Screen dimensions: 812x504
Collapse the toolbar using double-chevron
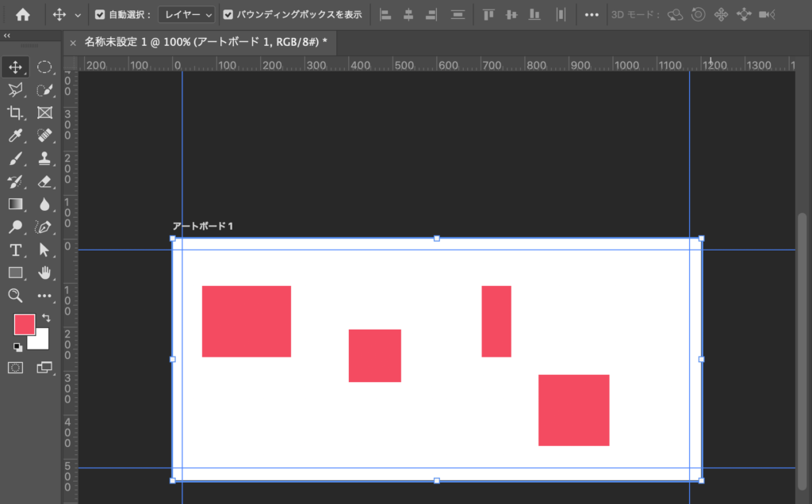coord(7,36)
